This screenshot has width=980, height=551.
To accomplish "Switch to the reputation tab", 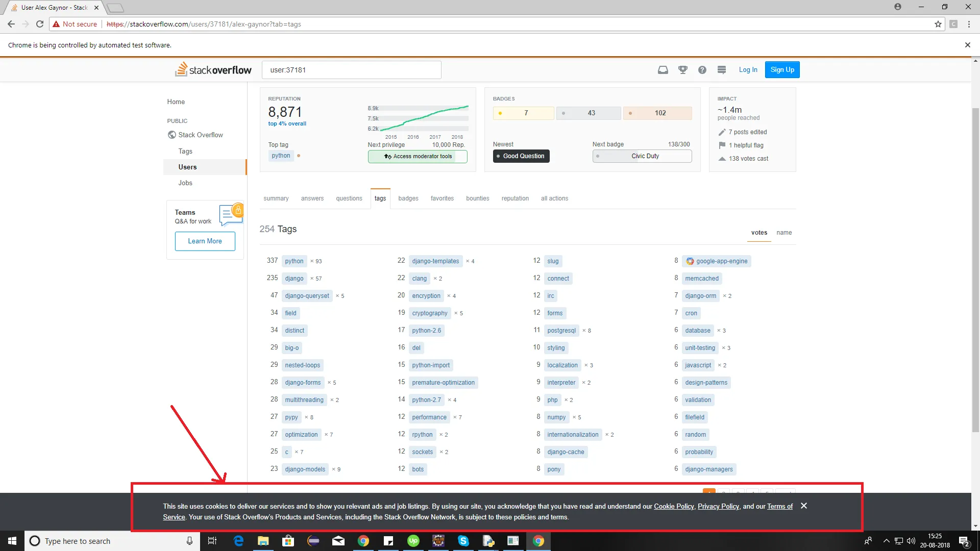I will 515,198.
